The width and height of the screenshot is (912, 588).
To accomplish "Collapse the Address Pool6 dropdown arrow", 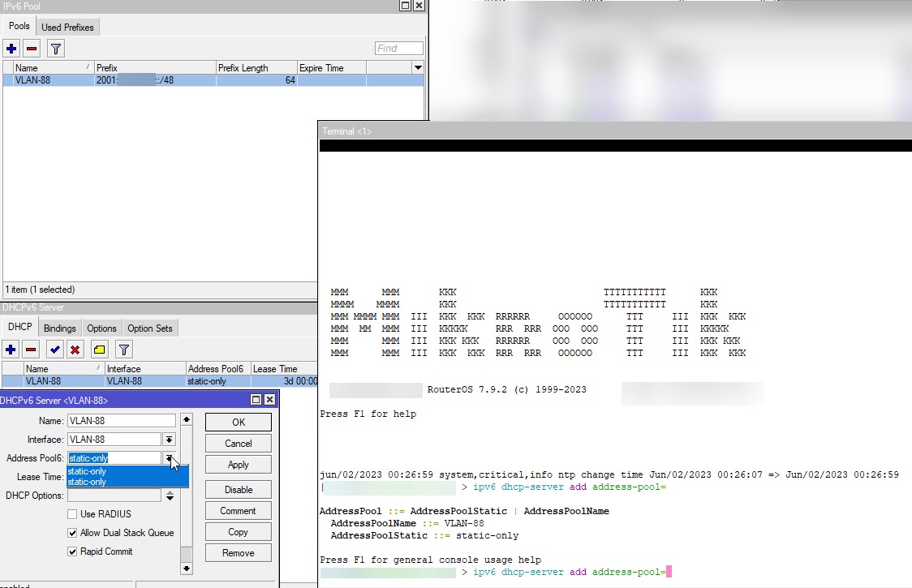I will coord(170,458).
